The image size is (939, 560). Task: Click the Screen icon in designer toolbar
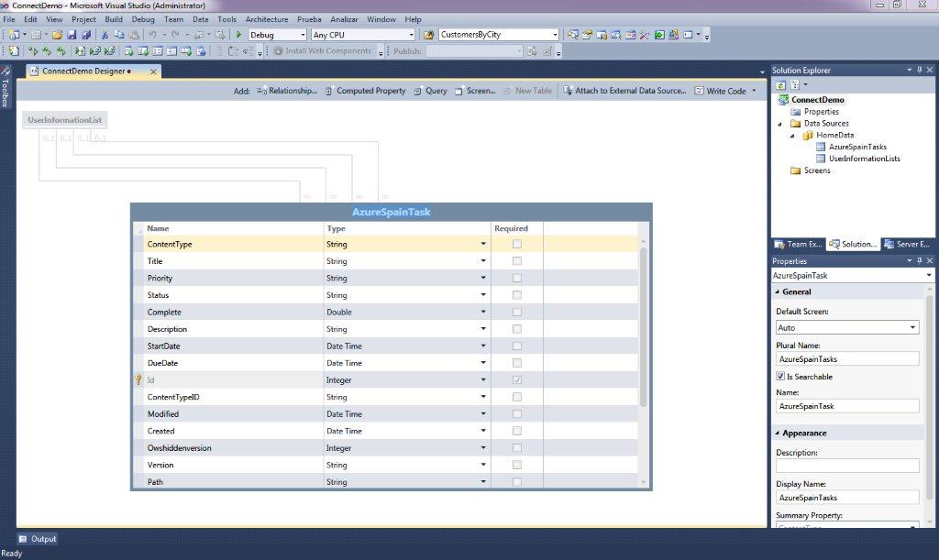[458, 91]
